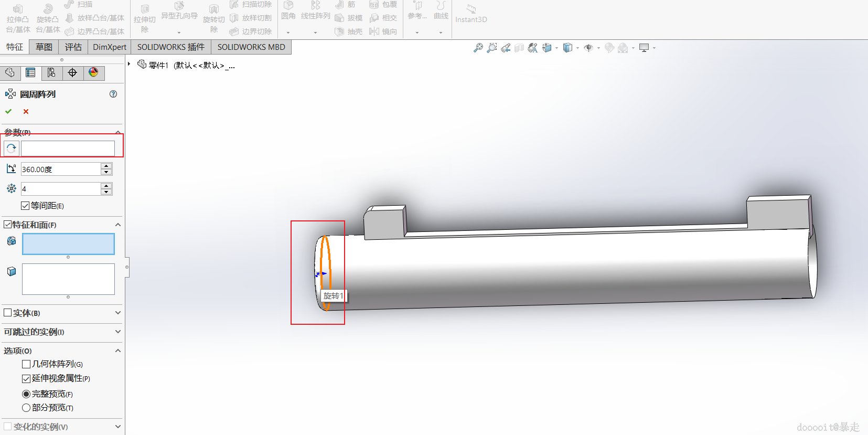Click the Section View icon
This screenshot has height=435, width=868.
pyautogui.click(x=519, y=48)
